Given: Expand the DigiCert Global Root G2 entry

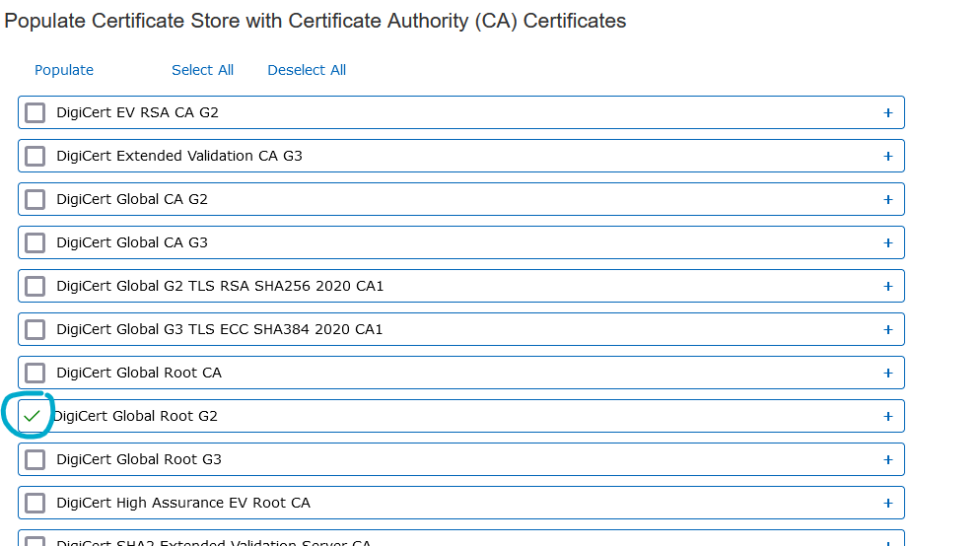Looking at the screenshot, I should 888,416.
